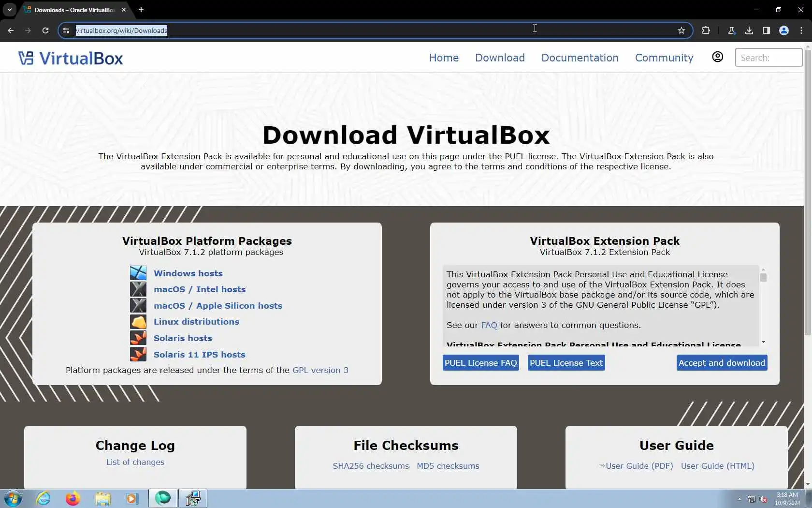This screenshot has width=812, height=508.
Task: Open the GPL version 3 link
Action: pyautogui.click(x=320, y=370)
